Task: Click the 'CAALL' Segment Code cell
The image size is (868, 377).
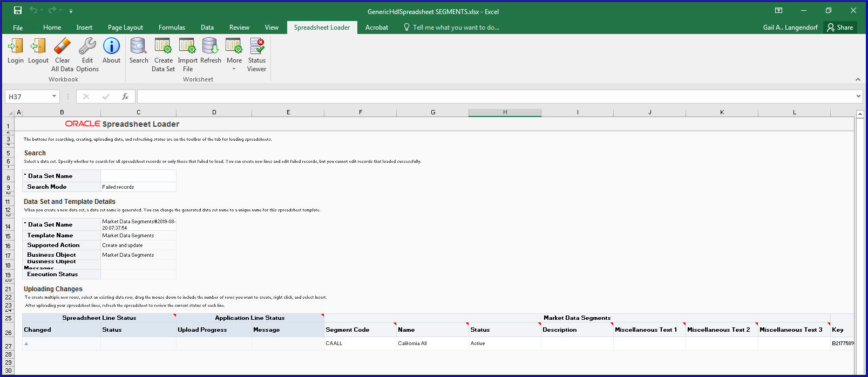Action: click(x=360, y=344)
